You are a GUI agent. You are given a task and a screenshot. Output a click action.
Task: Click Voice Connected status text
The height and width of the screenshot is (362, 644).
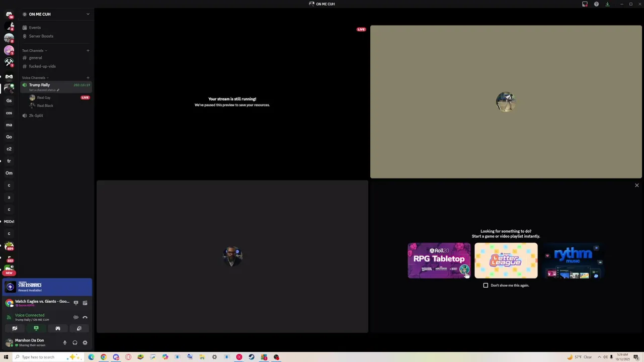(30, 315)
